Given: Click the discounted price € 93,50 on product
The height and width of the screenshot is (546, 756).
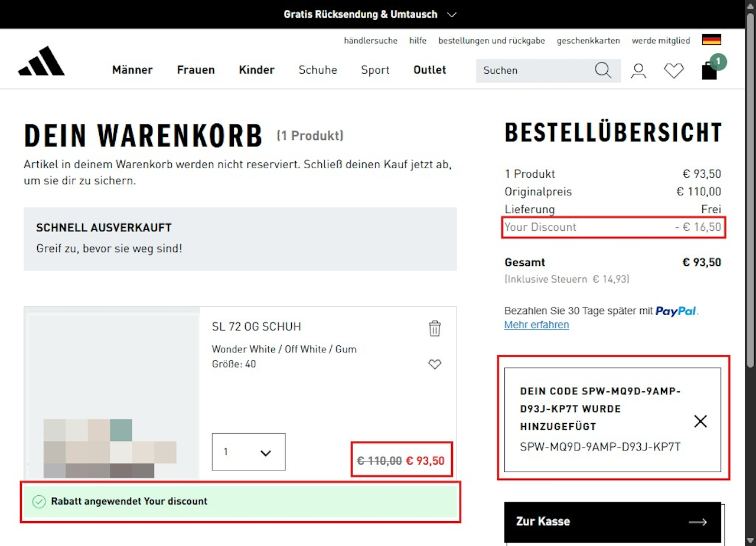Looking at the screenshot, I should tap(425, 461).
